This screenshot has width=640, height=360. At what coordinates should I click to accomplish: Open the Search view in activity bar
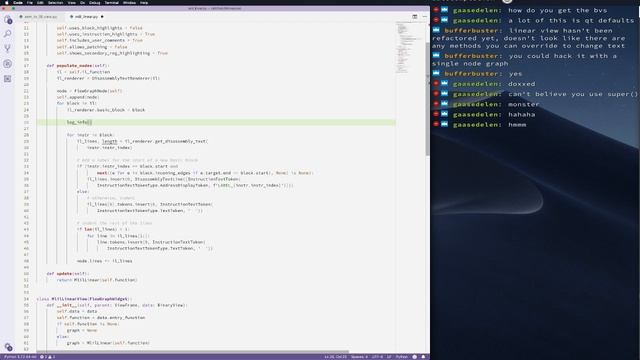7,34
